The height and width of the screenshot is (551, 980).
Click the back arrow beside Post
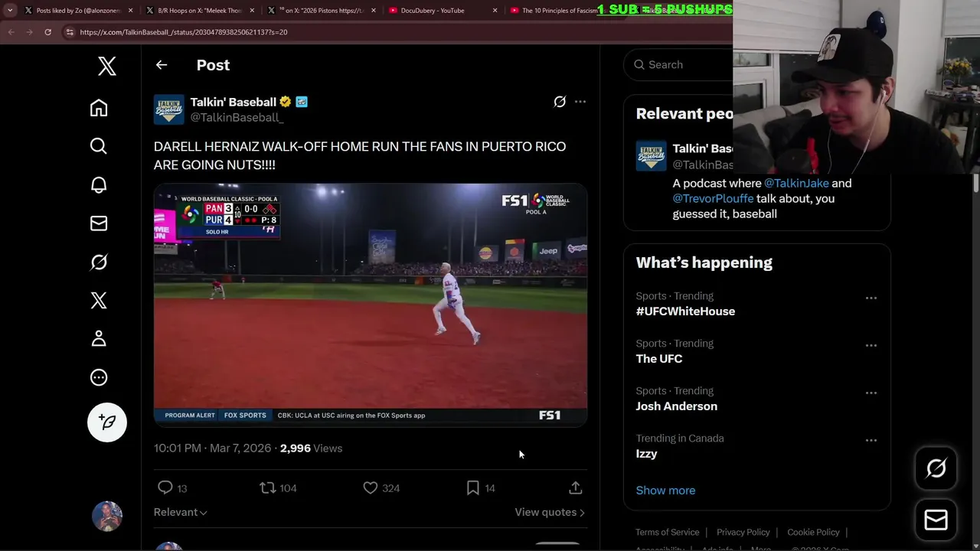[162, 65]
